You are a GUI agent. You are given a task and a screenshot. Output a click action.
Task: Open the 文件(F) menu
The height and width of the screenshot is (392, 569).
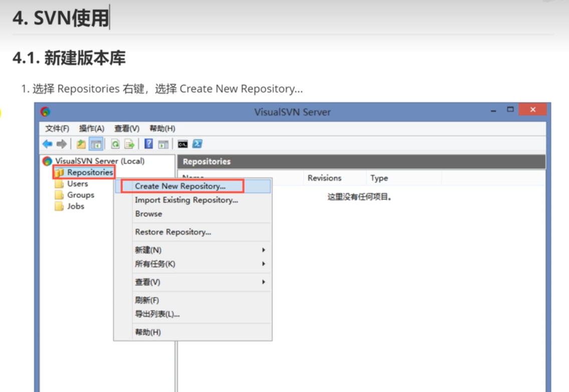pos(57,128)
